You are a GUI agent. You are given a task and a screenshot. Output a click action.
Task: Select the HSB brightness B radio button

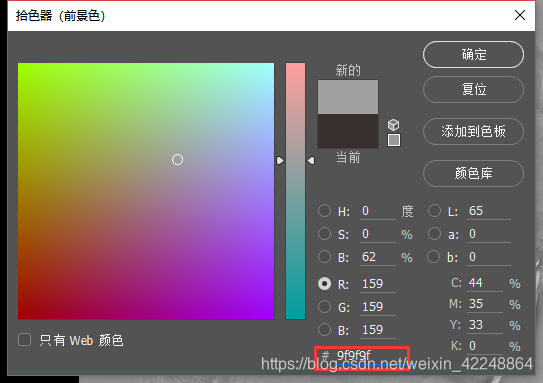coord(324,257)
